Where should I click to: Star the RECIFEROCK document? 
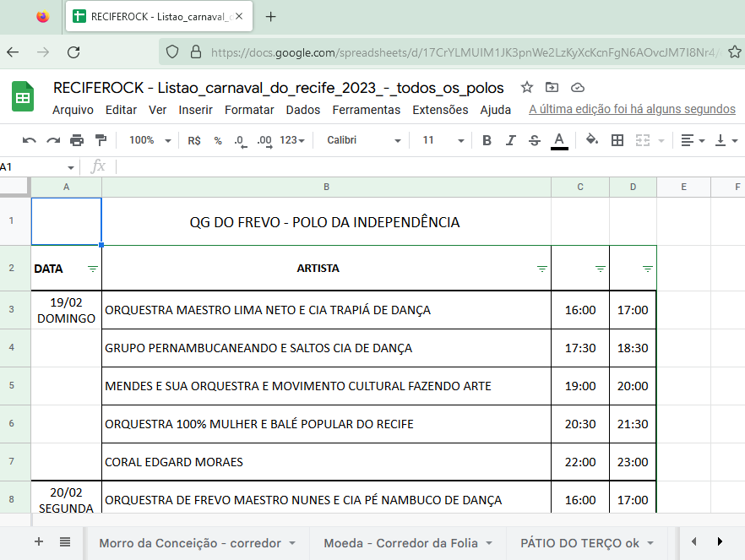[526, 87]
